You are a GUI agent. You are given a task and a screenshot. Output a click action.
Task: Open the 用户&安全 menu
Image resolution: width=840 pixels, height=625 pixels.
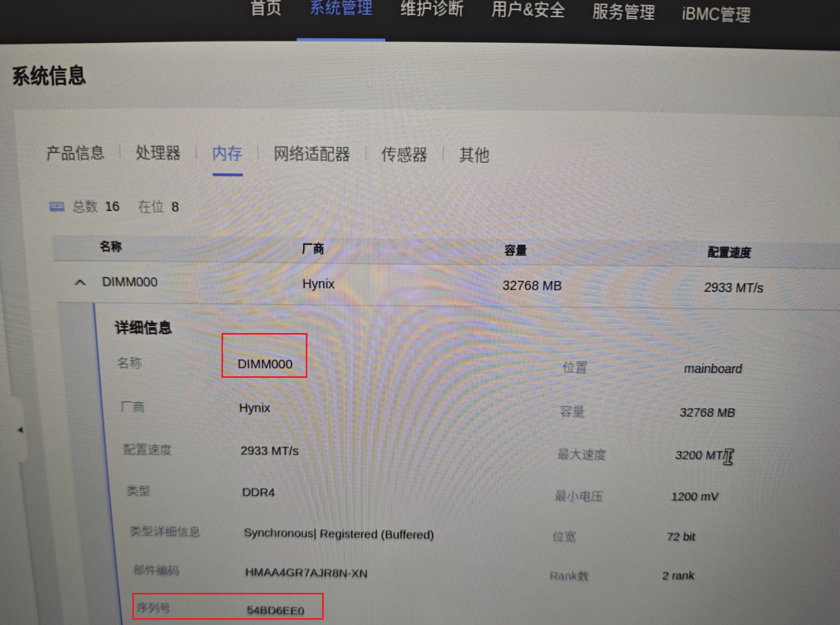528,11
